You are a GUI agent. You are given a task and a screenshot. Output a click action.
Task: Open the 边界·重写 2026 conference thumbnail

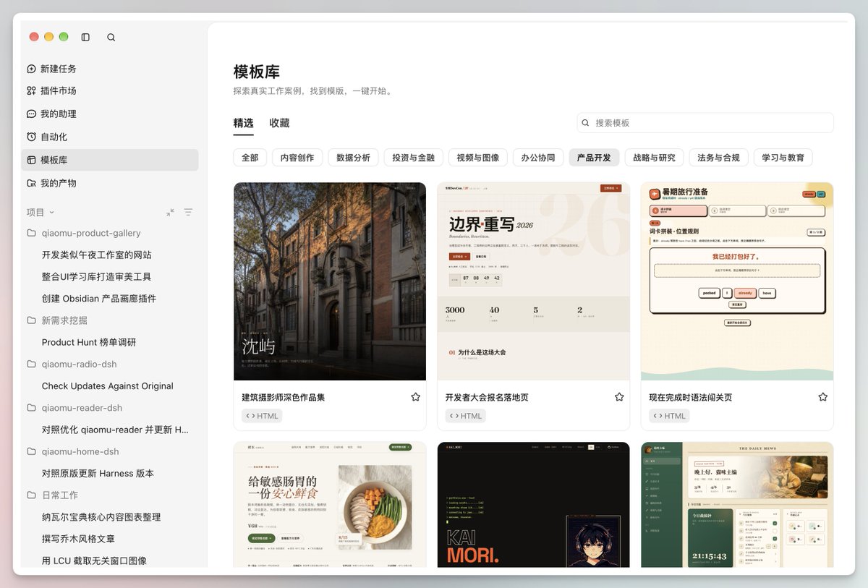(x=533, y=281)
